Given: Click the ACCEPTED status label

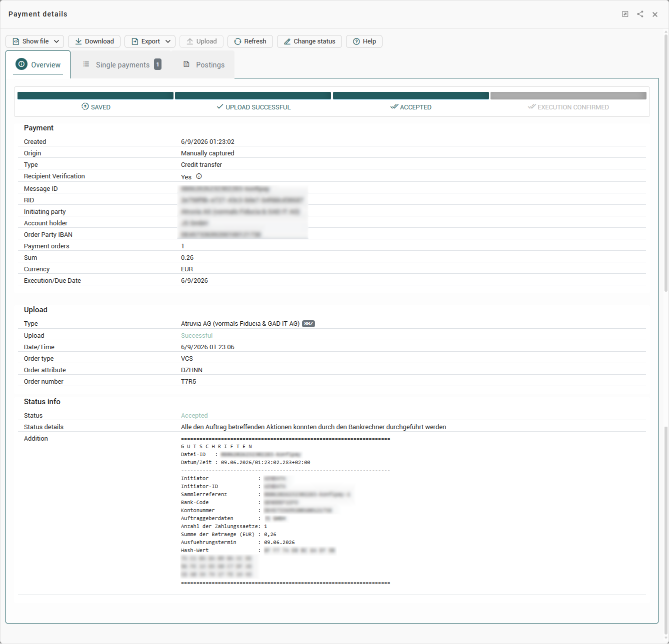Looking at the screenshot, I should coord(415,107).
